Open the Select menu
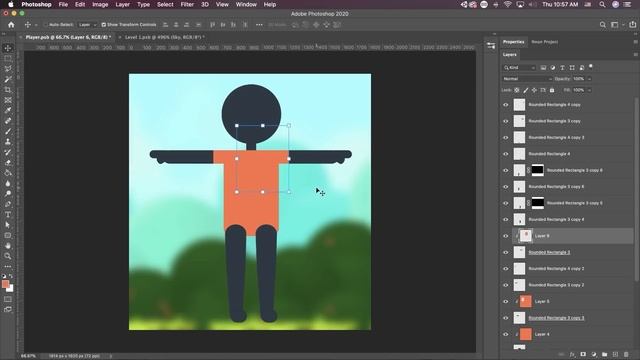 click(x=165, y=4)
